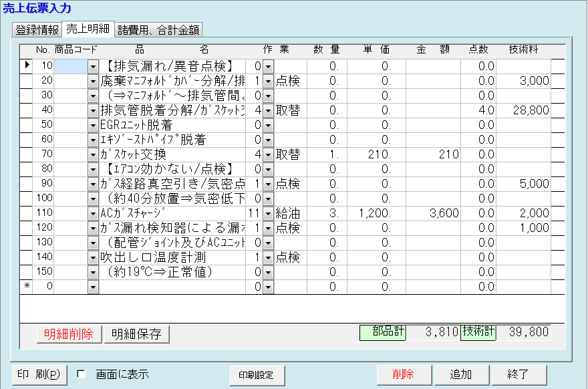Click the 単価 cell showing 1,200

click(376, 213)
